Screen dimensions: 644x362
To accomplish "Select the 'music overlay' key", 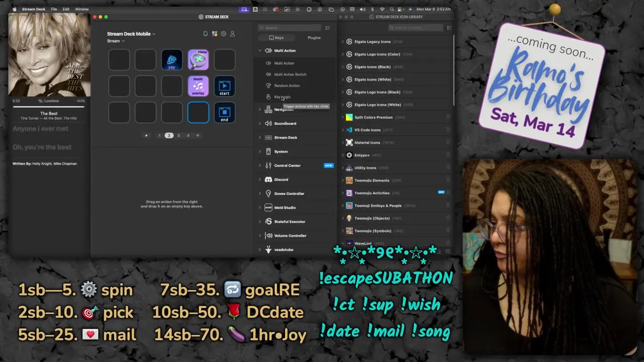I will pyautogui.click(x=198, y=86).
